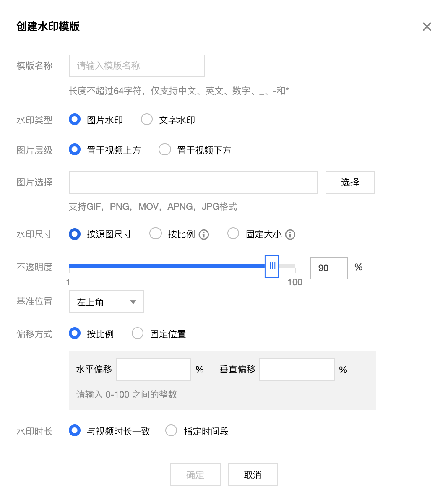448x500 pixels.
Task: Close the create watermark template dialog
Action: pyautogui.click(x=427, y=27)
